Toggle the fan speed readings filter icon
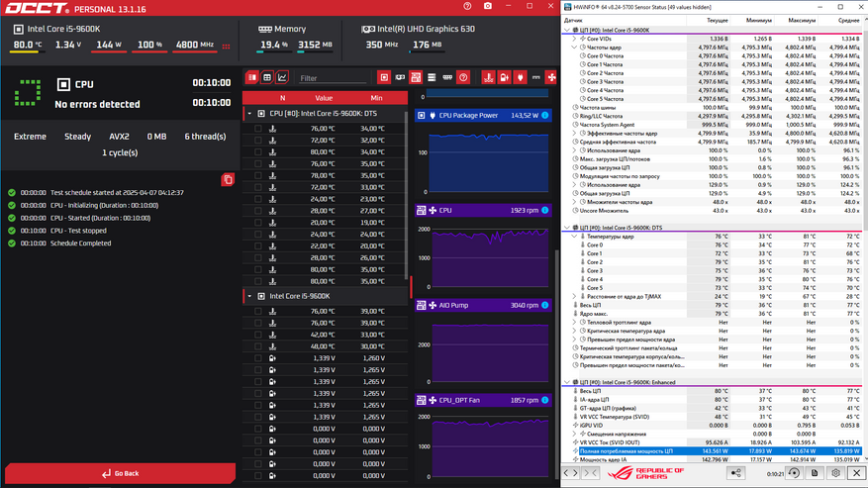This screenshot has width=868, height=488. [x=551, y=77]
